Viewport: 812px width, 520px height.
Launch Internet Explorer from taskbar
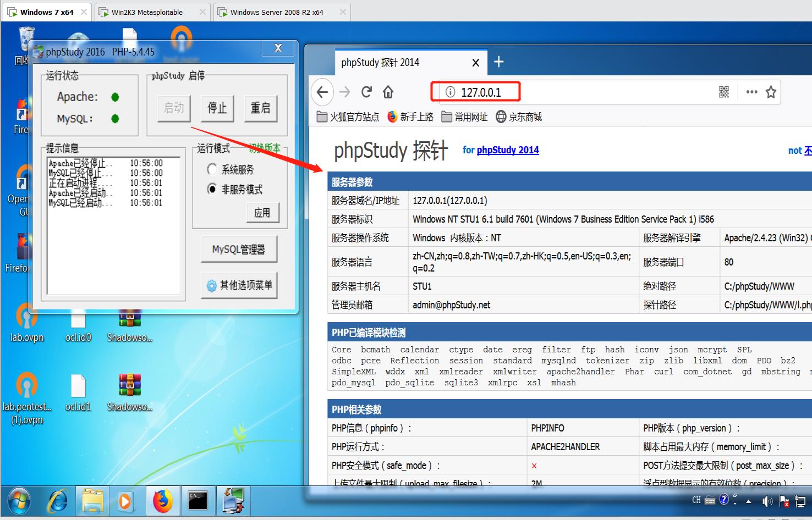point(57,501)
